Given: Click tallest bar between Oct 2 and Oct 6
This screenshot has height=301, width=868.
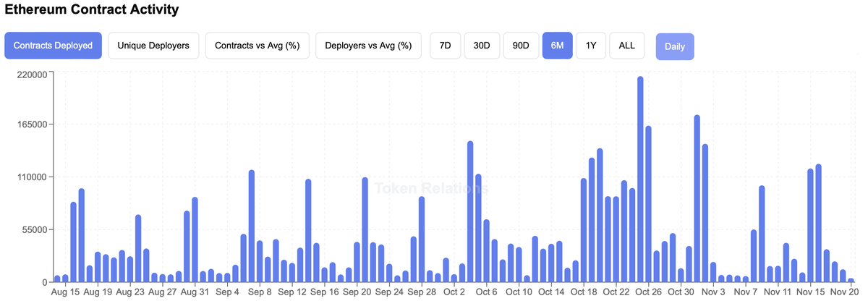Looking at the screenshot, I should (470, 211).
